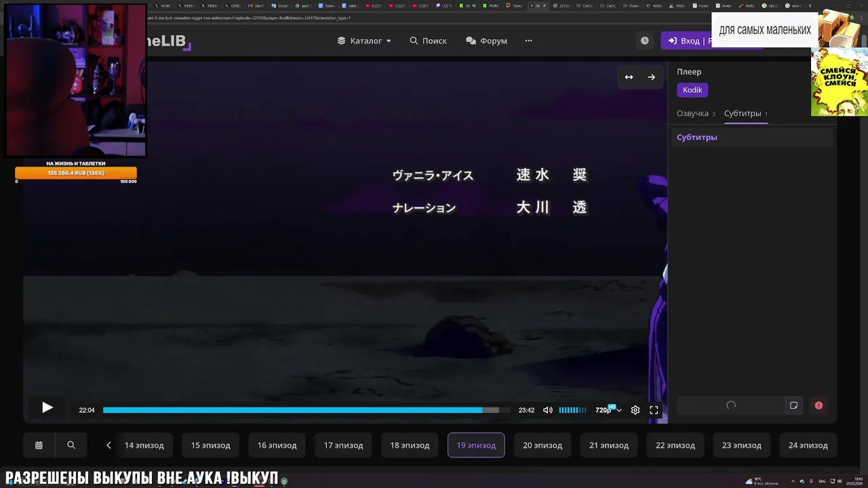Search episodes with the magnifier icon
Image resolution: width=868 pixels, height=488 pixels.
pos(71,445)
